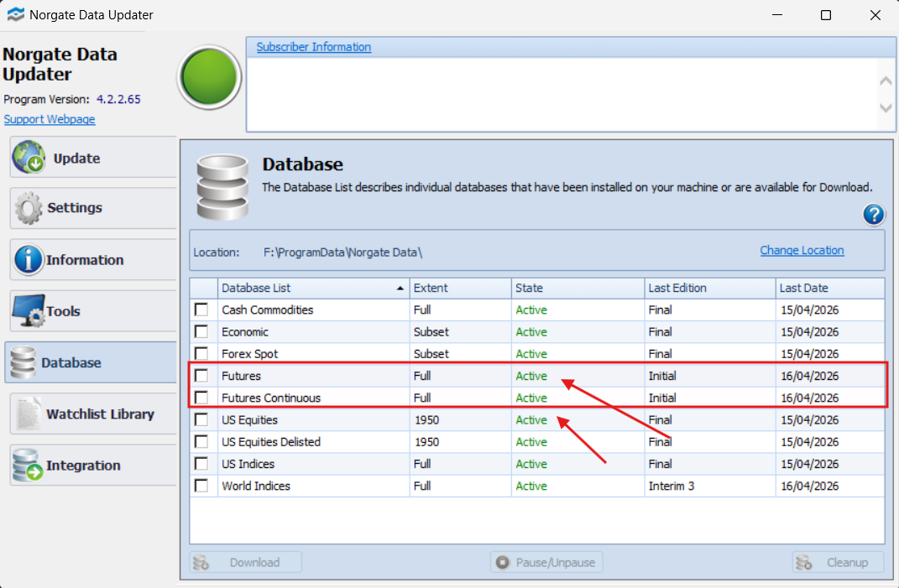Click the Norgate app logo in title bar
The height and width of the screenshot is (588, 899).
tap(15, 14)
